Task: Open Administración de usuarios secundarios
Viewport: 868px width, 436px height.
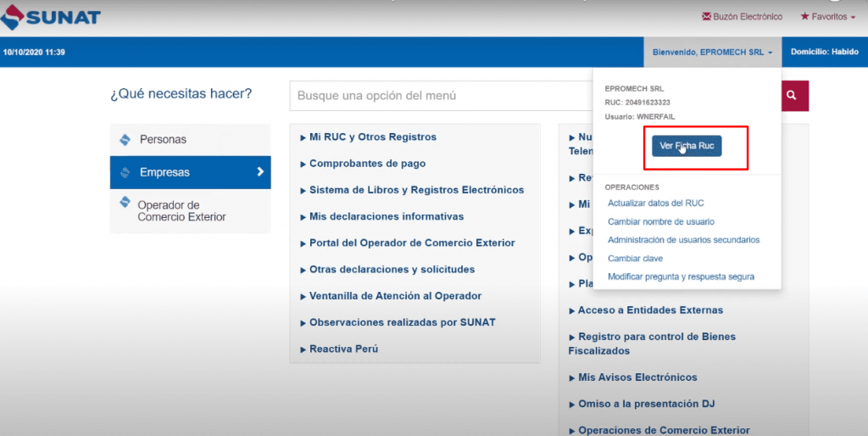Action: tap(684, 240)
